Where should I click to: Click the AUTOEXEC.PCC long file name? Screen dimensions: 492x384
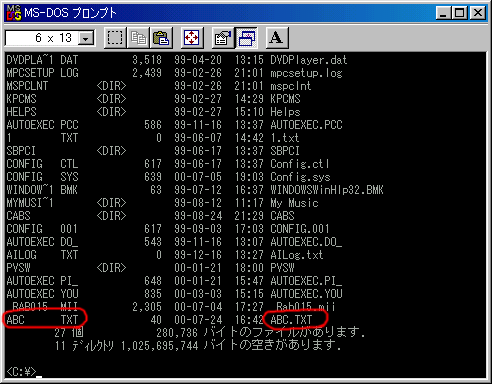coord(306,125)
